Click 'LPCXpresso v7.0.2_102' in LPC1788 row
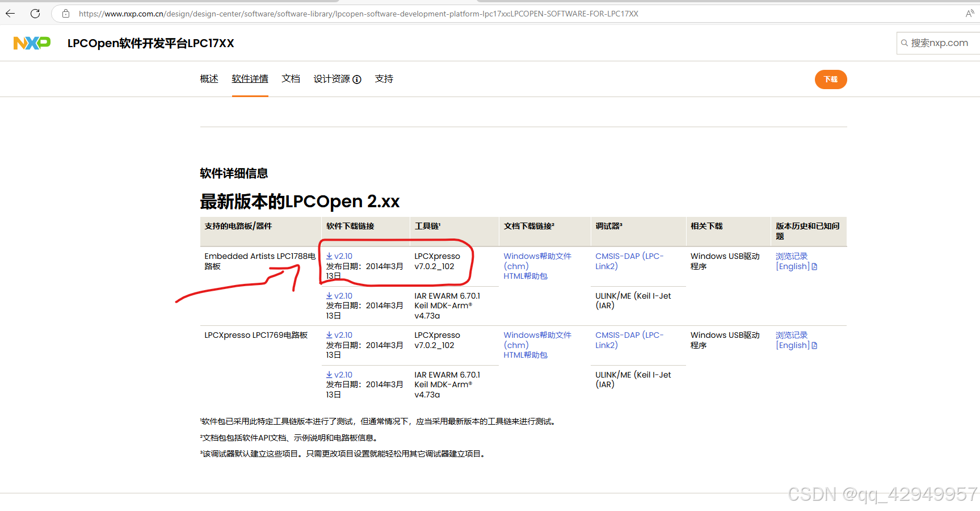The width and height of the screenshot is (980, 511). point(437,261)
